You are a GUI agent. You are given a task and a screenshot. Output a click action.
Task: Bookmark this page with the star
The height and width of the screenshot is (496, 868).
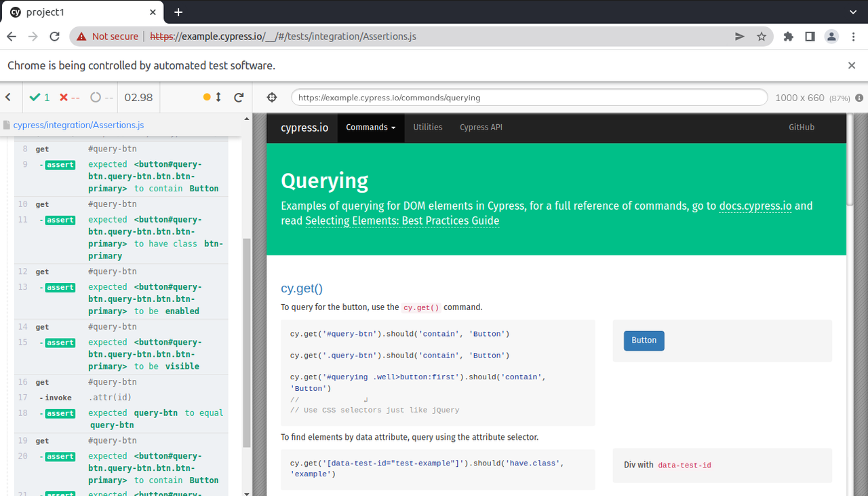[762, 37]
